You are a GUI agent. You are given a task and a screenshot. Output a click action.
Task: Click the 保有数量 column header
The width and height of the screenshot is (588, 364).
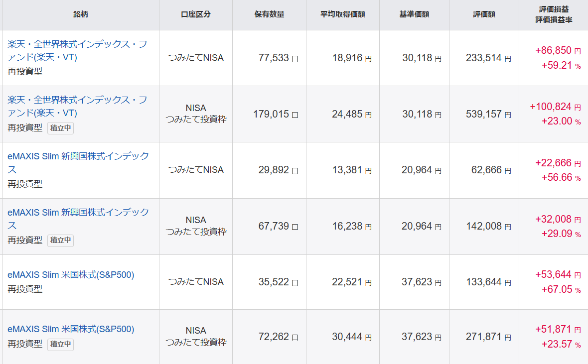[x=269, y=14]
